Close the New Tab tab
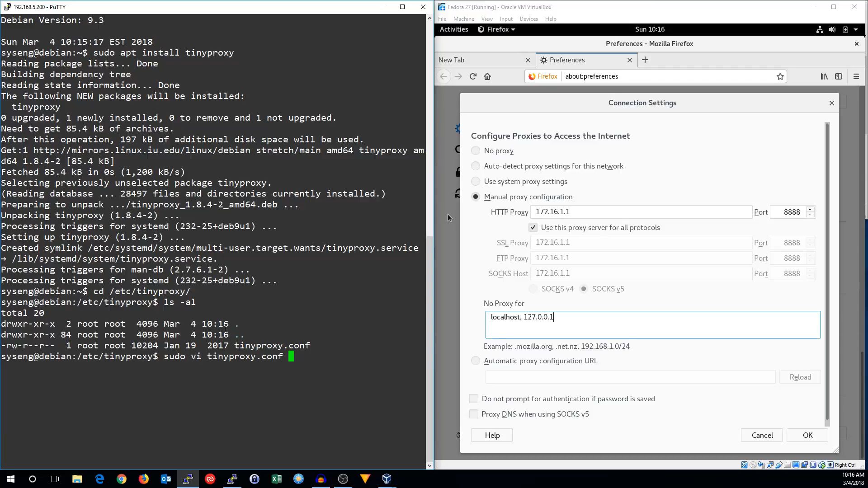The height and width of the screenshot is (488, 868). click(528, 60)
